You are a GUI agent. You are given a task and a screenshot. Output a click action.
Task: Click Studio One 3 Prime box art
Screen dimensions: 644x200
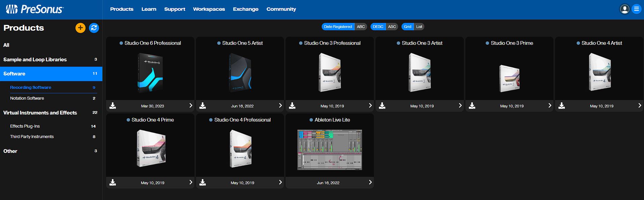[x=509, y=78]
